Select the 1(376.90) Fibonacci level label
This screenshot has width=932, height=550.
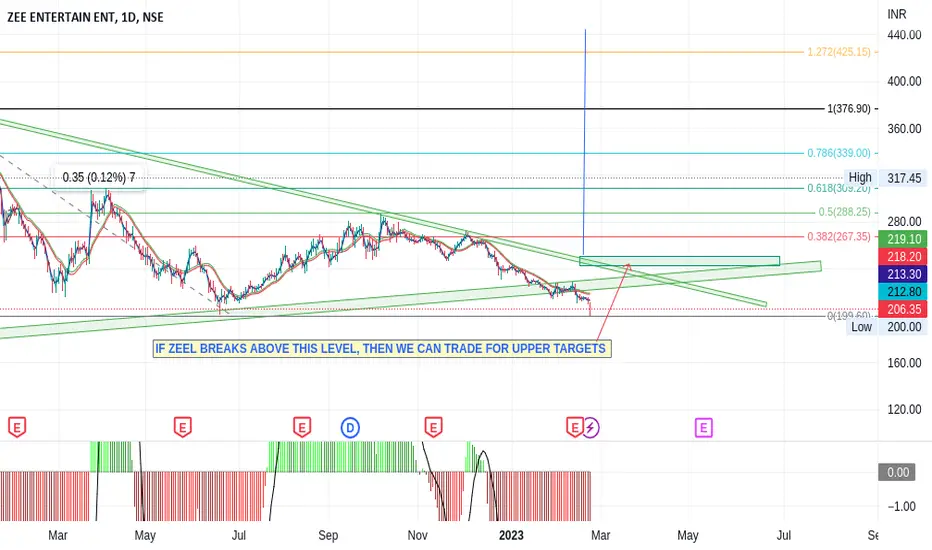pos(849,109)
